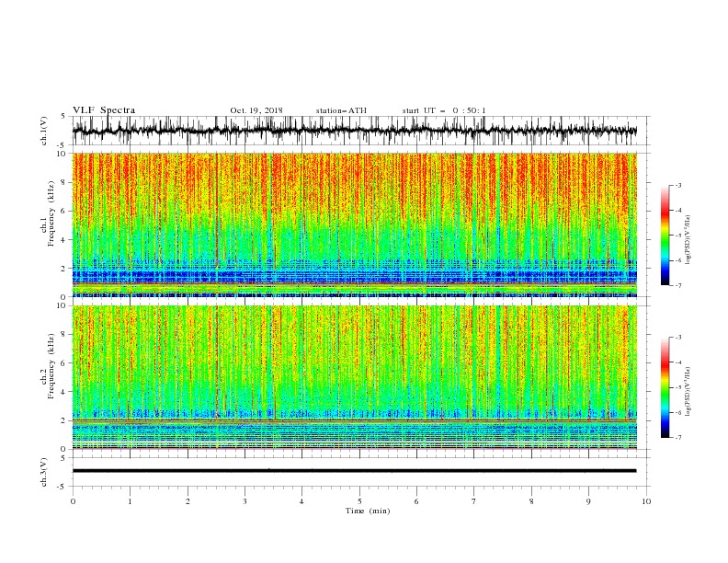Click the ch.1 color bar's "log(PSD)(V²/Hz)" label

(x=688, y=240)
